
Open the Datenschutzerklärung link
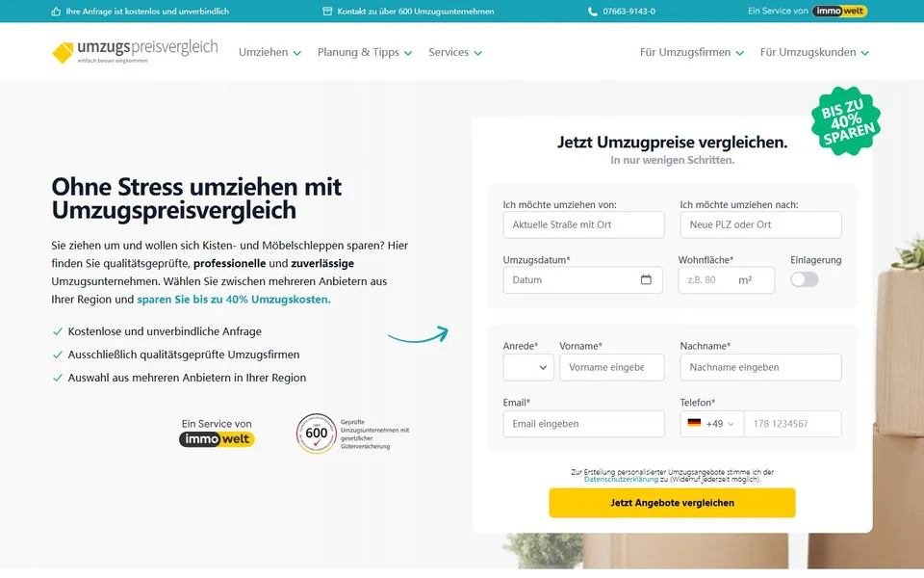pos(621,480)
